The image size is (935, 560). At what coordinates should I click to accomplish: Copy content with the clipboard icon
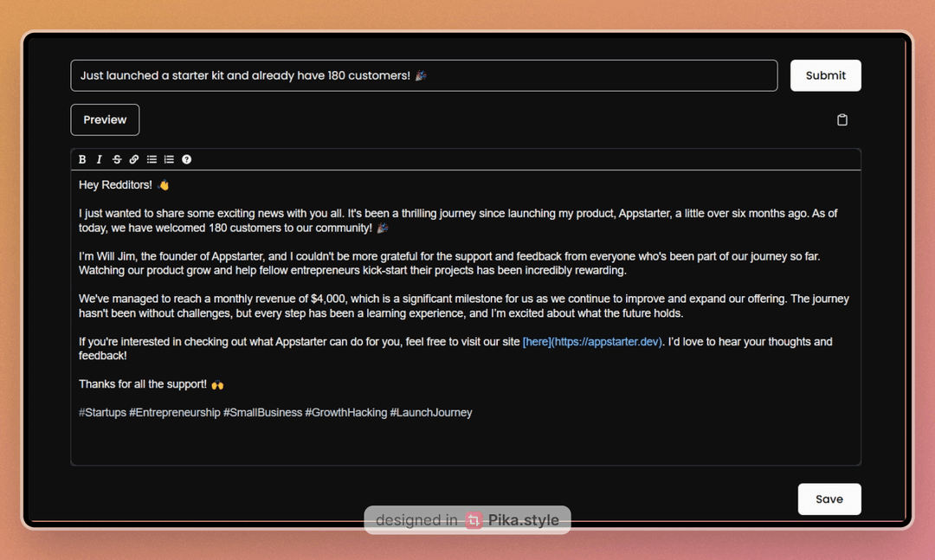pyautogui.click(x=842, y=119)
